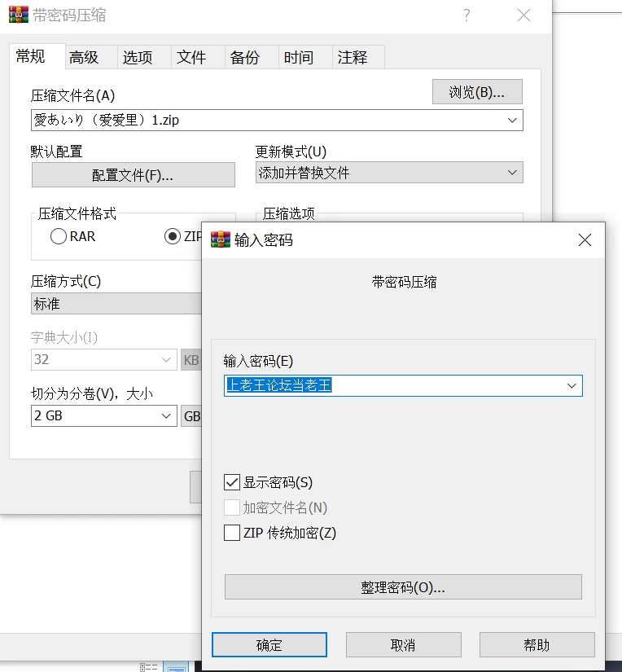Click the 浏览(B)... button
This screenshot has width=622, height=672.
pyautogui.click(x=477, y=92)
